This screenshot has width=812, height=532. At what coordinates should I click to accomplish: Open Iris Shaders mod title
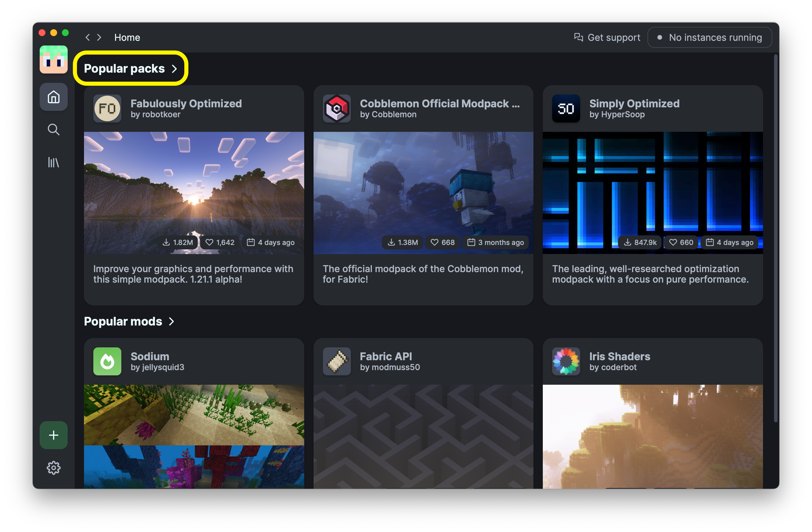click(619, 356)
